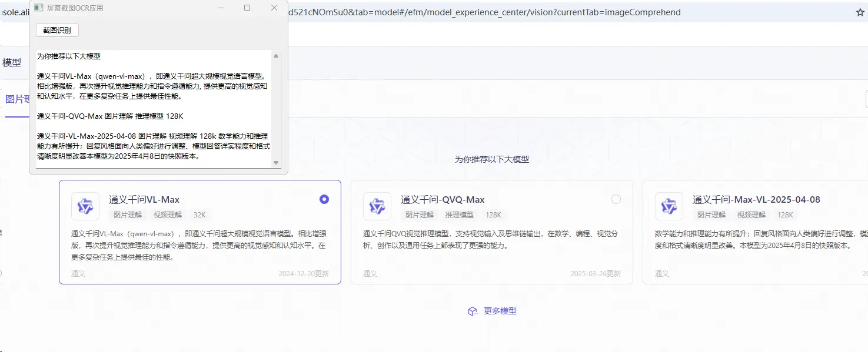Image resolution: width=868 pixels, height=352 pixels.
Task: Select the 通义千问VL-Max radio button
Action: pos(324,199)
